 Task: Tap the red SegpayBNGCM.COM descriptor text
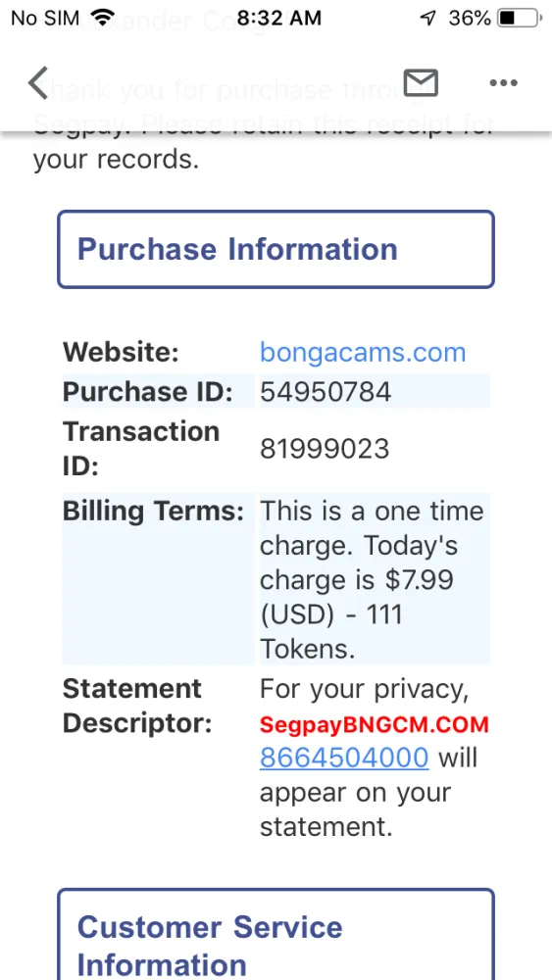pyautogui.click(x=375, y=725)
